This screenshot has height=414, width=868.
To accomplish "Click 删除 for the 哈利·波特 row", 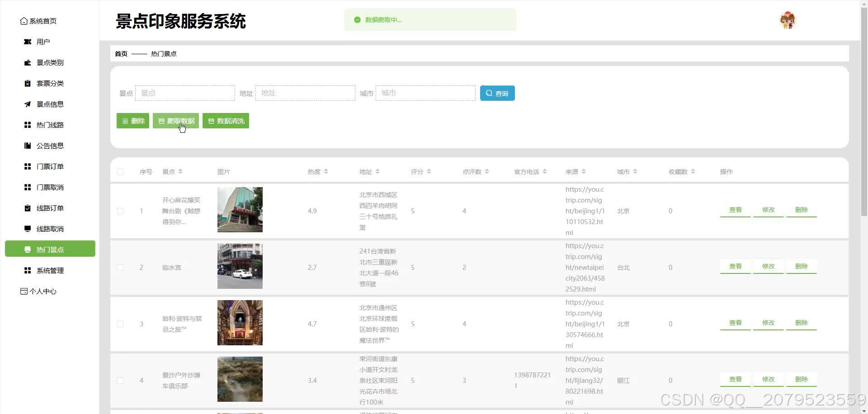I will click(x=802, y=323).
